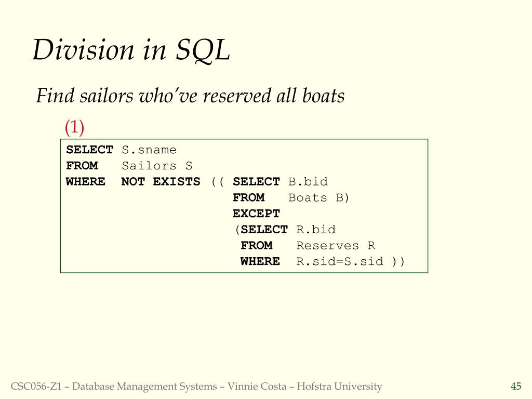The width and height of the screenshot is (532, 399).
Task: Click the slide number 45
Action: tap(516, 386)
